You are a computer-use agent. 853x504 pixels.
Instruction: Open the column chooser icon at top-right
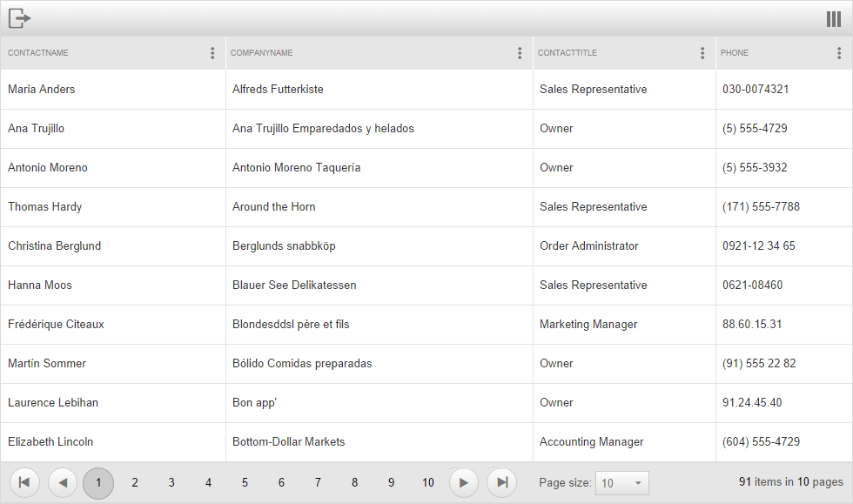click(833, 19)
